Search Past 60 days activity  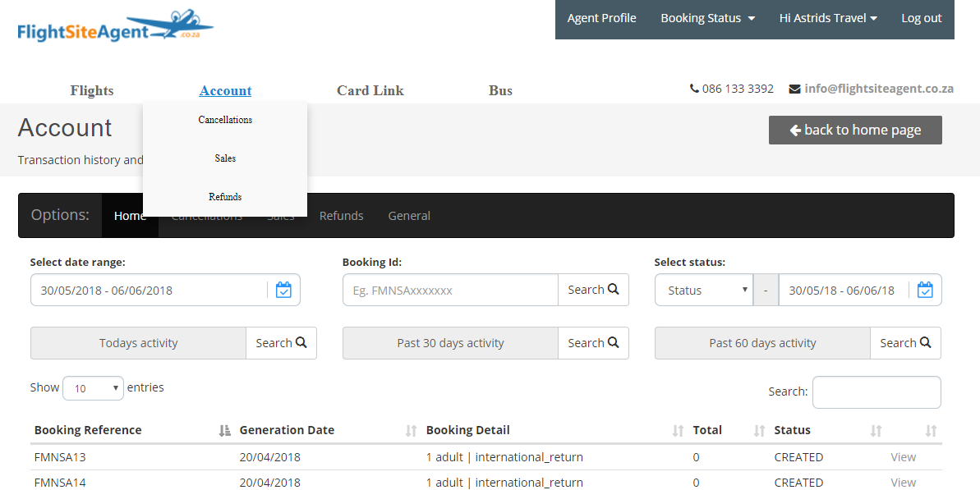pyautogui.click(x=905, y=343)
